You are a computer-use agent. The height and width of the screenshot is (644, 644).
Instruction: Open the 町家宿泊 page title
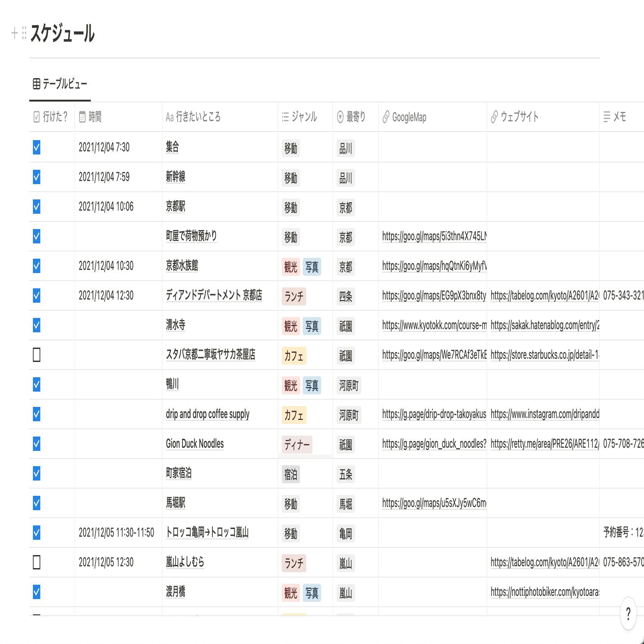click(179, 473)
